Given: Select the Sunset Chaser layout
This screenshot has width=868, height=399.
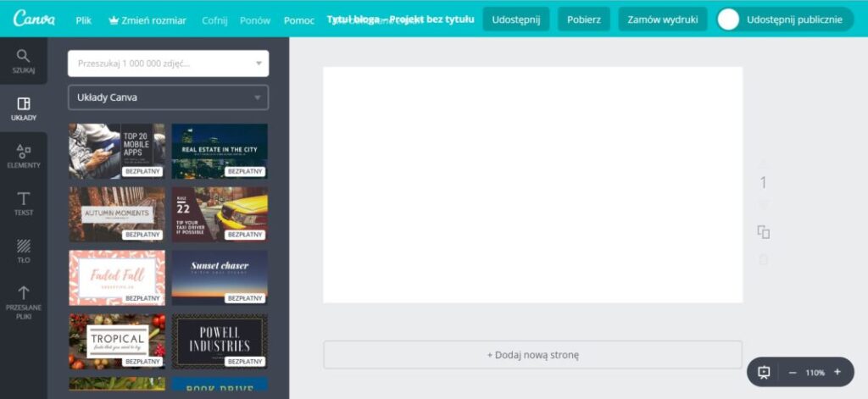Looking at the screenshot, I should tap(220, 278).
